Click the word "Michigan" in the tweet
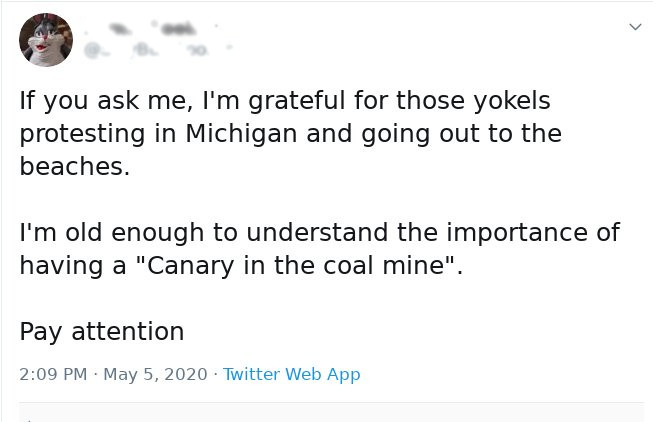This screenshot has height=422, width=653. click(241, 134)
